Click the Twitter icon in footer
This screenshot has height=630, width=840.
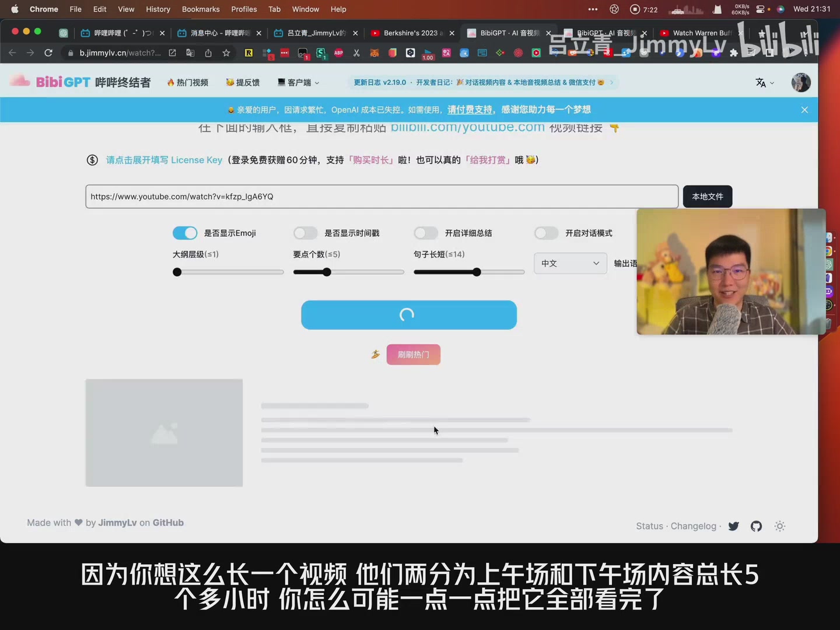tap(734, 526)
